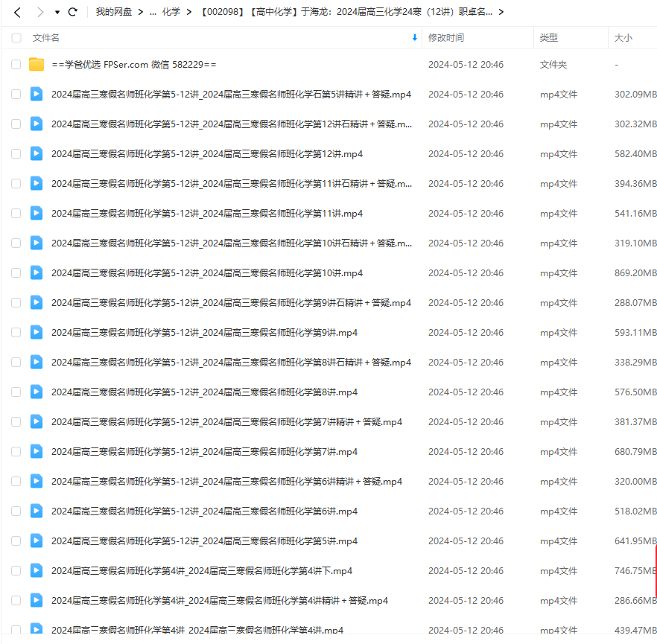Select file name ending 第8讲石精讲+答疑.mp4
The height and width of the screenshot is (644, 657).
click(231, 362)
